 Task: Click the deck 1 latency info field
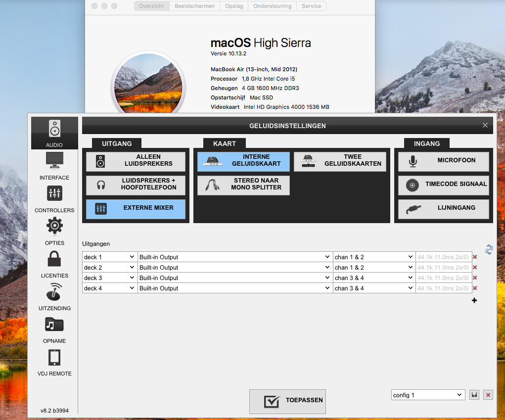tap(444, 257)
